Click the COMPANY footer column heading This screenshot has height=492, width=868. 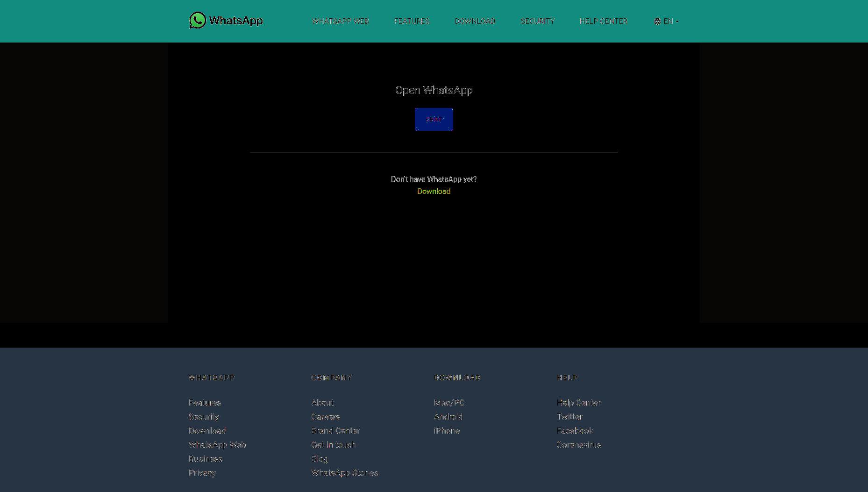click(332, 377)
